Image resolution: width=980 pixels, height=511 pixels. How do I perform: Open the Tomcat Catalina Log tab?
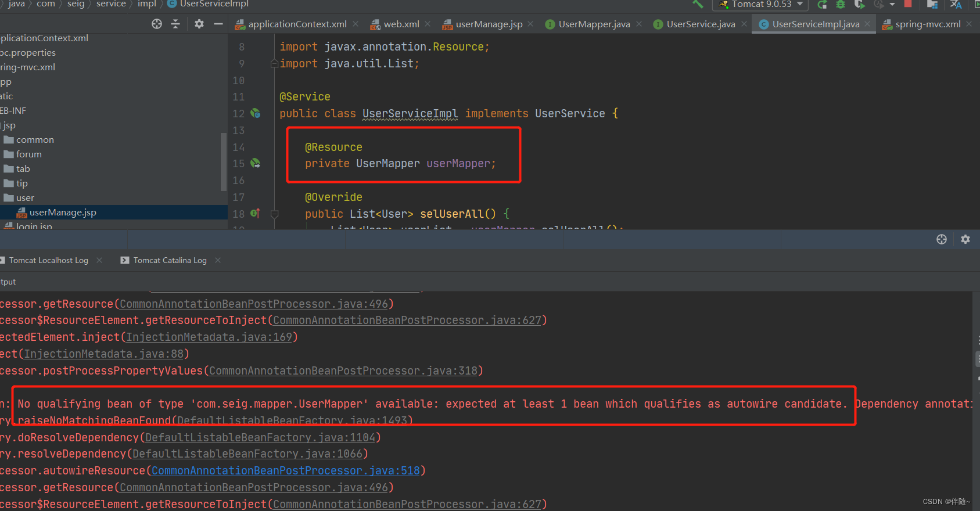(x=170, y=260)
